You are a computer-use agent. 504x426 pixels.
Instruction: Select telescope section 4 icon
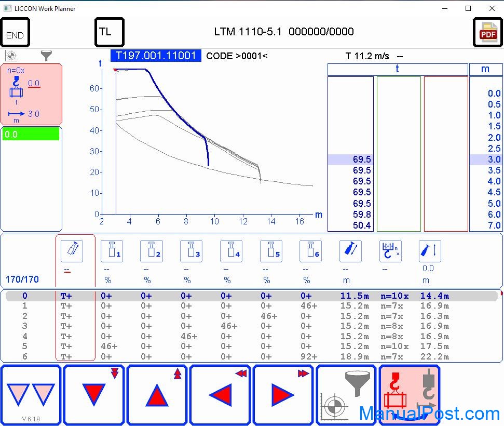(231, 251)
